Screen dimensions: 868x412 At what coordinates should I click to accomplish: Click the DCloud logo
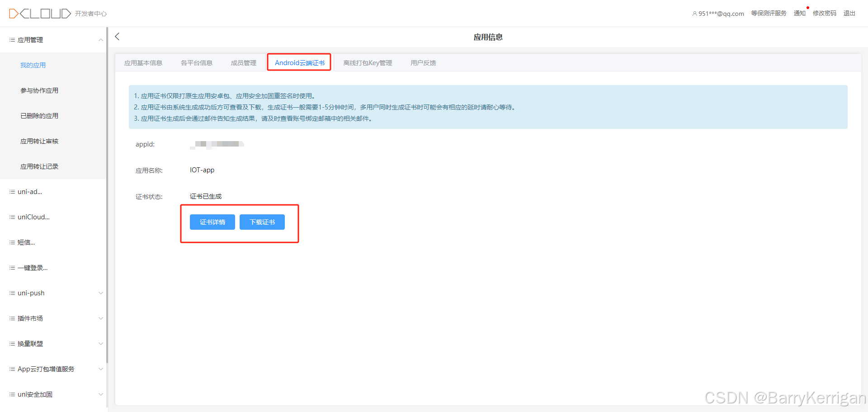click(x=40, y=13)
